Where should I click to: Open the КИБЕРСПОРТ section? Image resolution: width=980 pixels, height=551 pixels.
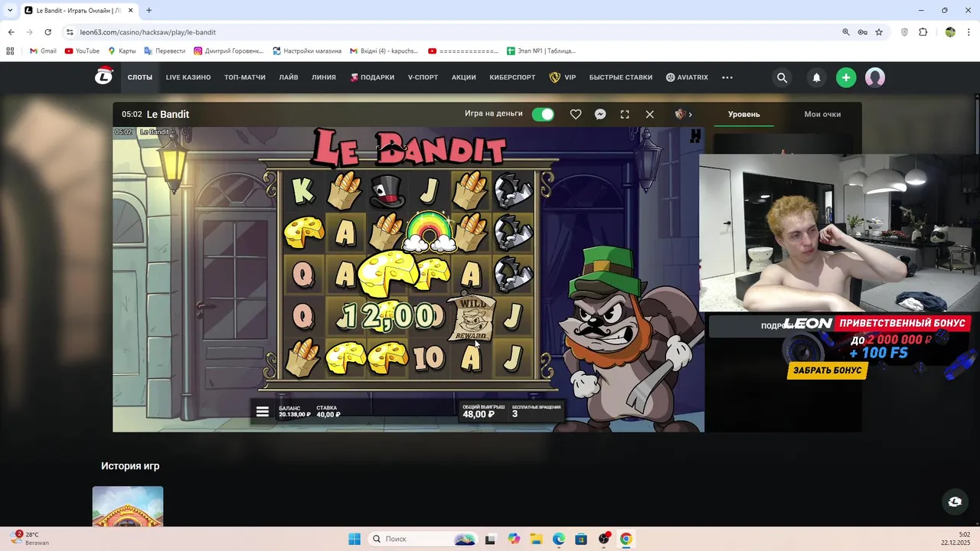pos(513,77)
